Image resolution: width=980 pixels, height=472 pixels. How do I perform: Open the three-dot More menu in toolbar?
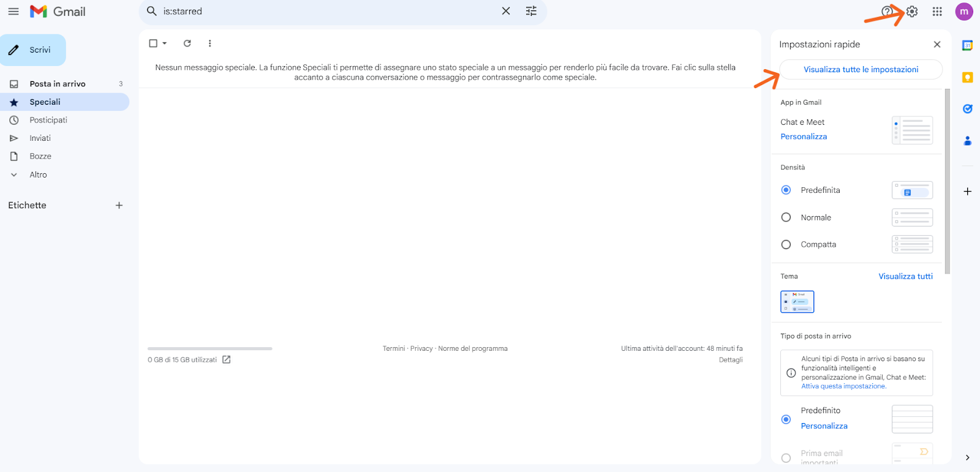pos(209,43)
